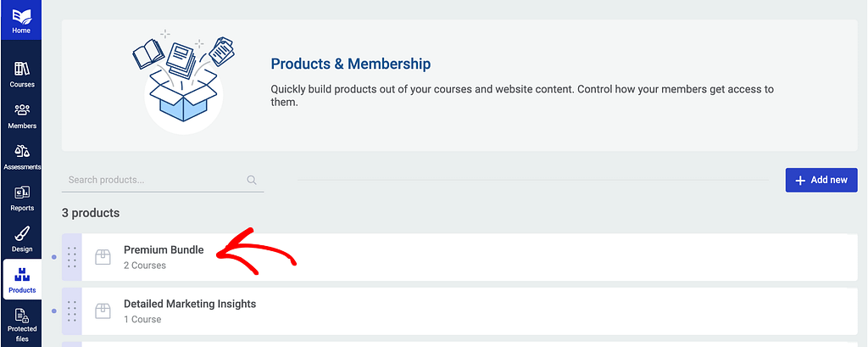This screenshot has height=347, width=868.
Task: Focus the Search products field
Action: (163, 180)
